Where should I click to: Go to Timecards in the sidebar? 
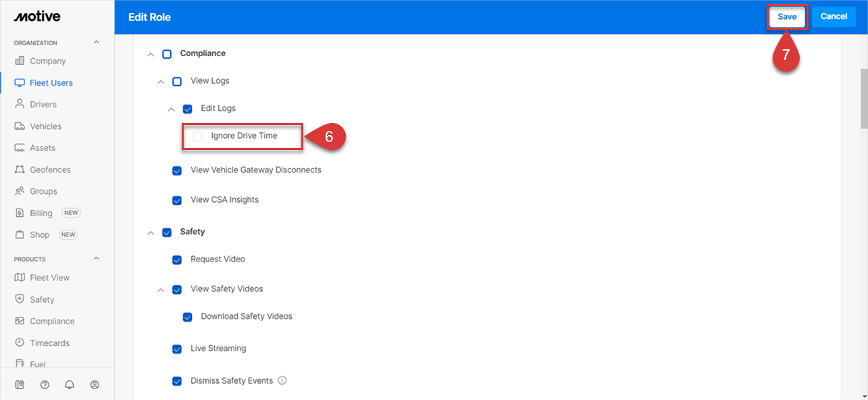pos(49,343)
